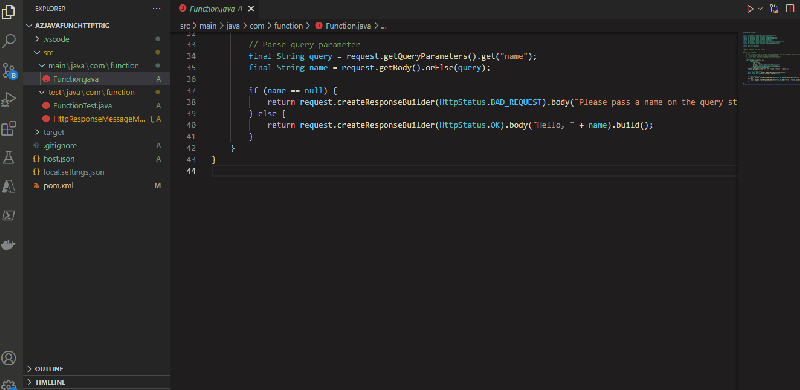Open the Explorer view in activity bar
This screenshot has width=800, height=390.
[9, 12]
